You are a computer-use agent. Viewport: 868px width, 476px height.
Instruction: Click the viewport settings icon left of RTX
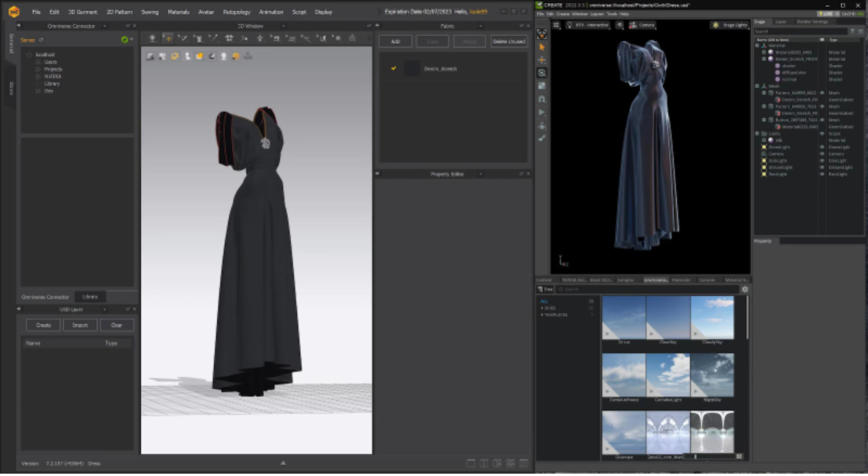point(556,25)
